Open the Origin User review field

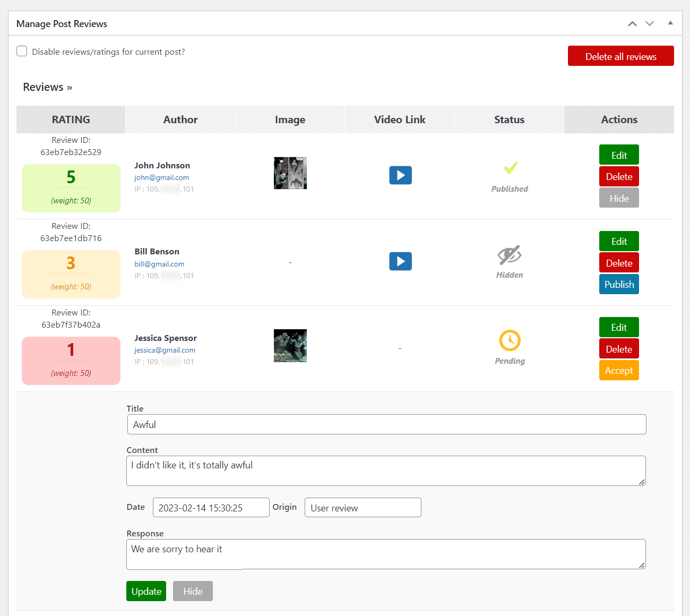pos(363,508)
